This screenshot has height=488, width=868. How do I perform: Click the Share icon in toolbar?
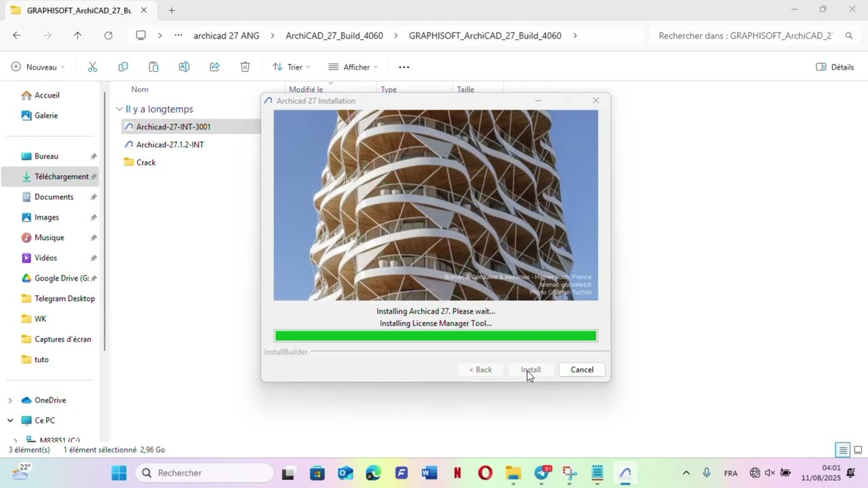pos(214,67)
